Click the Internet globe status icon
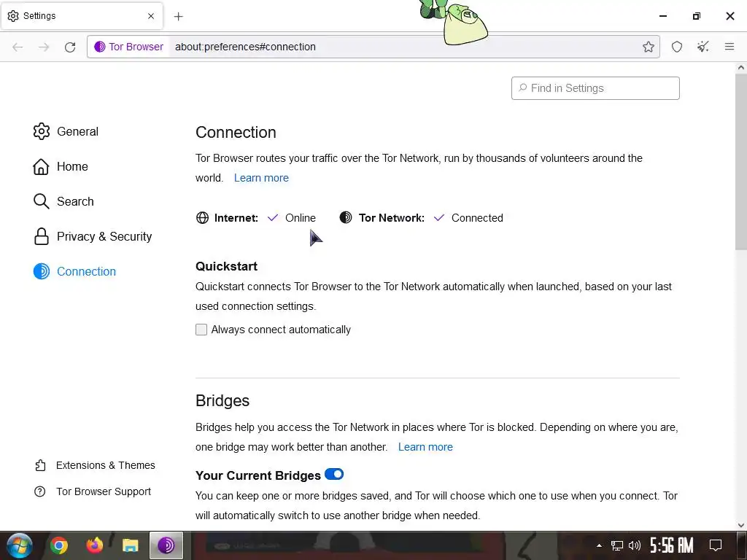 [203, 217]
